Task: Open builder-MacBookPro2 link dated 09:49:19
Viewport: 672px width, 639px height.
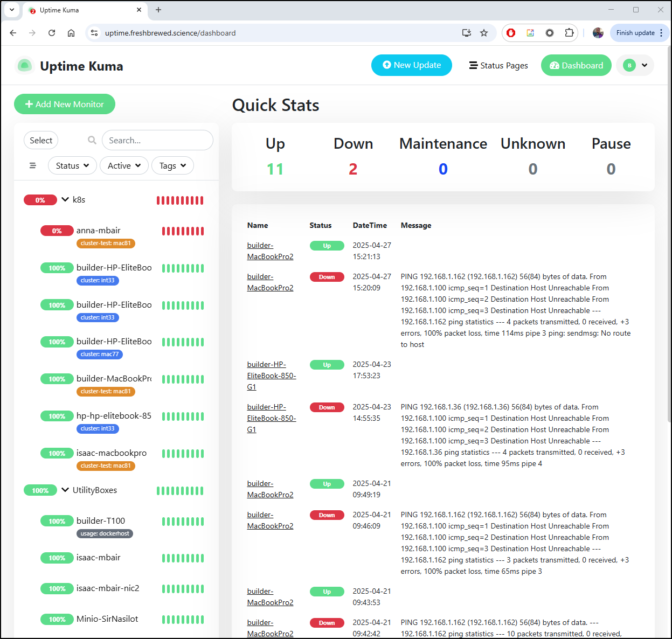Action: pyautogui.click(x=270, y=489)
